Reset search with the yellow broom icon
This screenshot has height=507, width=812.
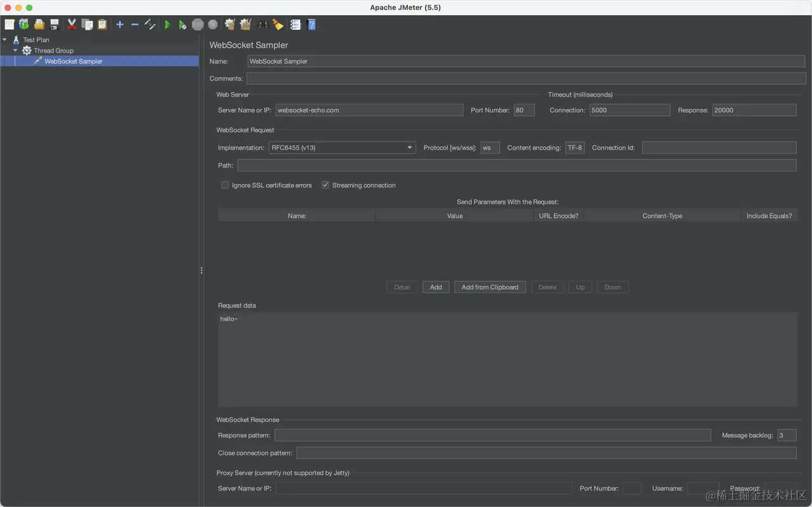click(x=278, y=25)
